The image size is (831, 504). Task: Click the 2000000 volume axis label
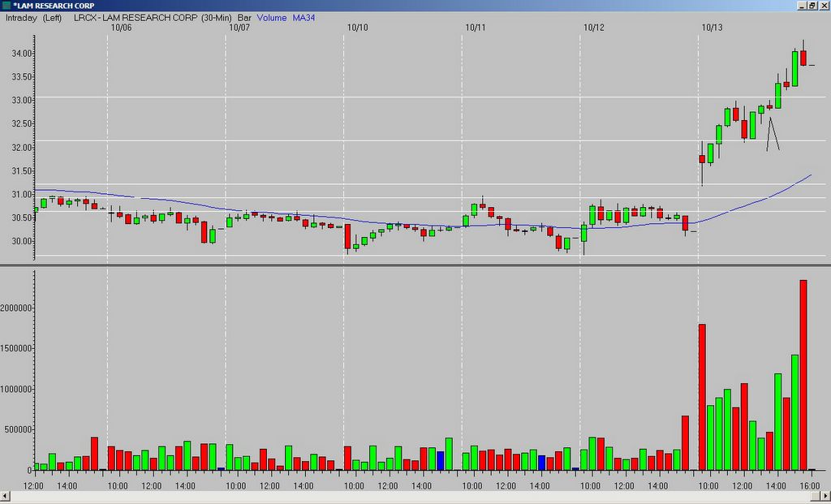point(16,308)
